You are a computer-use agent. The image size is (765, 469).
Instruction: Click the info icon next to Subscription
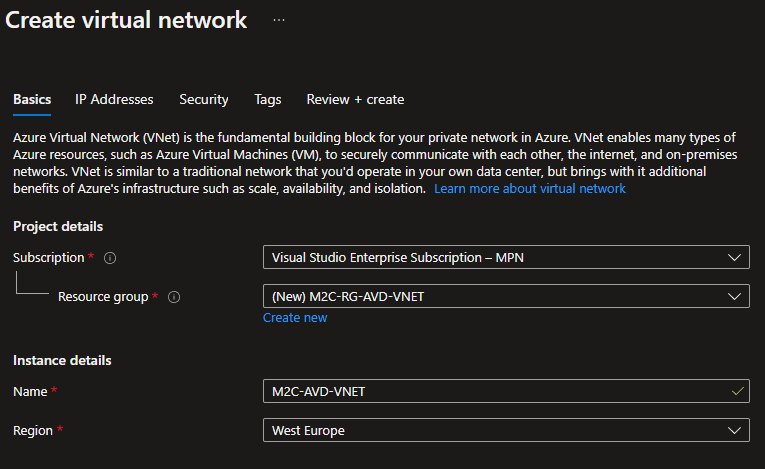tap(110, 258)
